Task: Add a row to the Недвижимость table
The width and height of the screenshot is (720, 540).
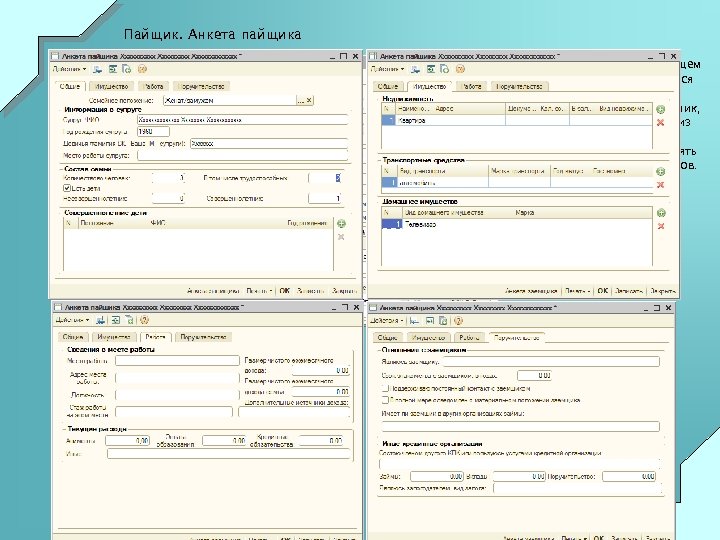Action: 660,109
